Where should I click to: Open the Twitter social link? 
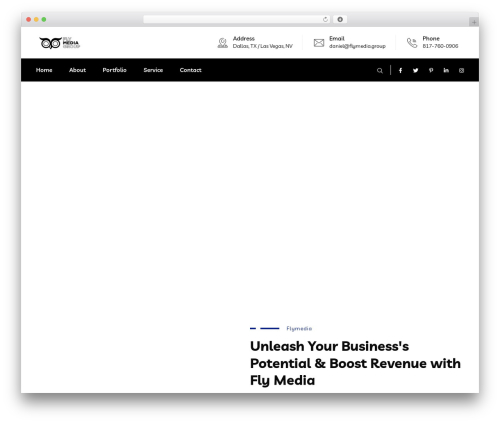pos(415,70)
